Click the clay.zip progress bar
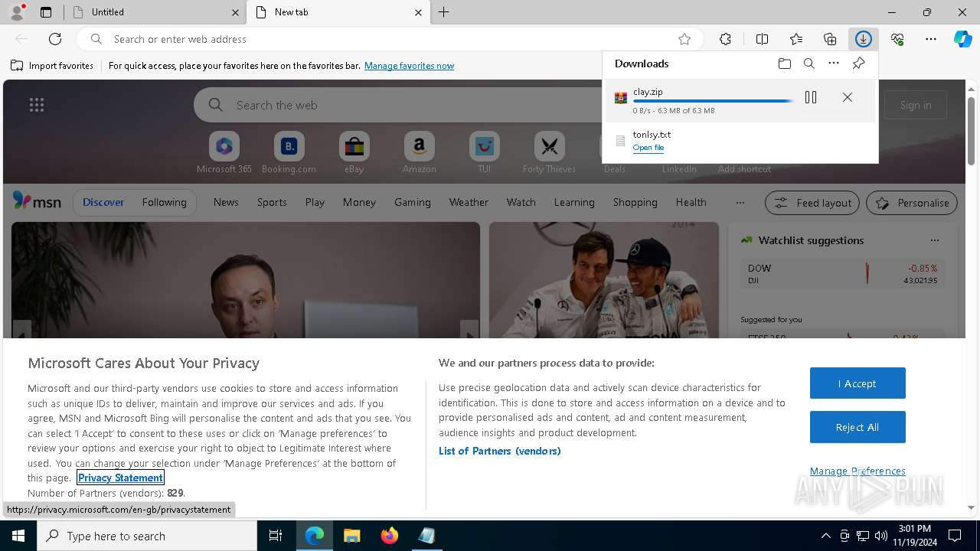 [713, 101]
